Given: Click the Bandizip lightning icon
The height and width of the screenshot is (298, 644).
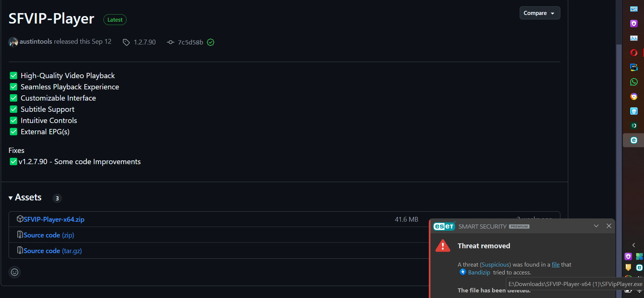Looking at the screenshot, I should [463, 272].
